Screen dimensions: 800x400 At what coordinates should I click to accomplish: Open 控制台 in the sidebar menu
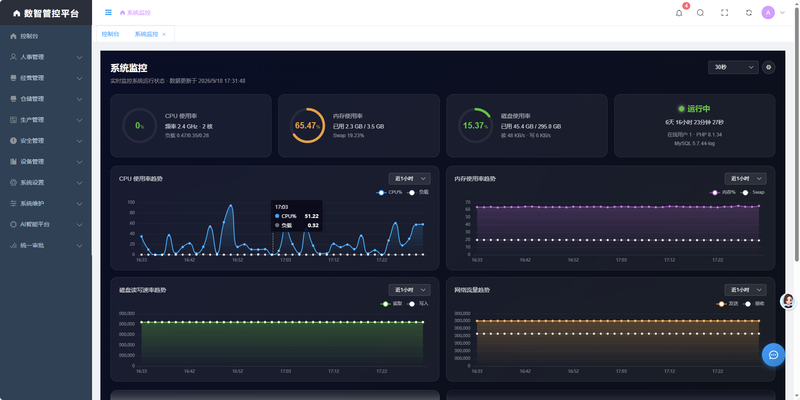(46, 36)
